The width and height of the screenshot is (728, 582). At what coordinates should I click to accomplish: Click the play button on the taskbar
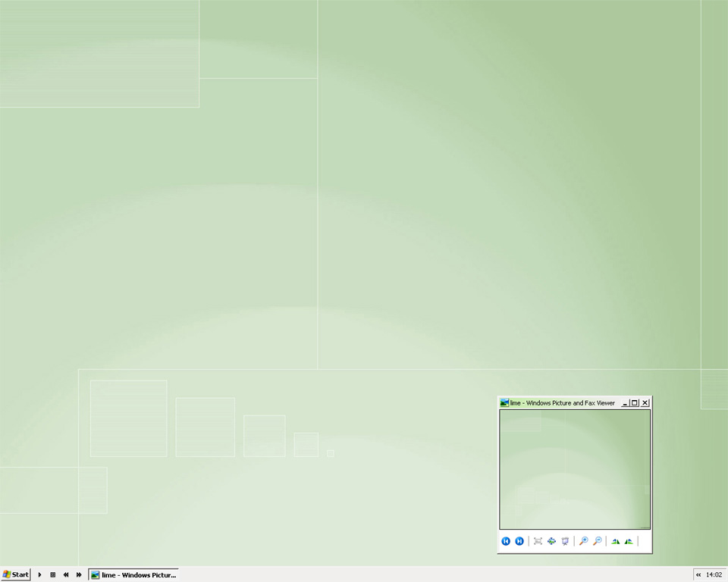pyautogui.click(x=39, y=574)
